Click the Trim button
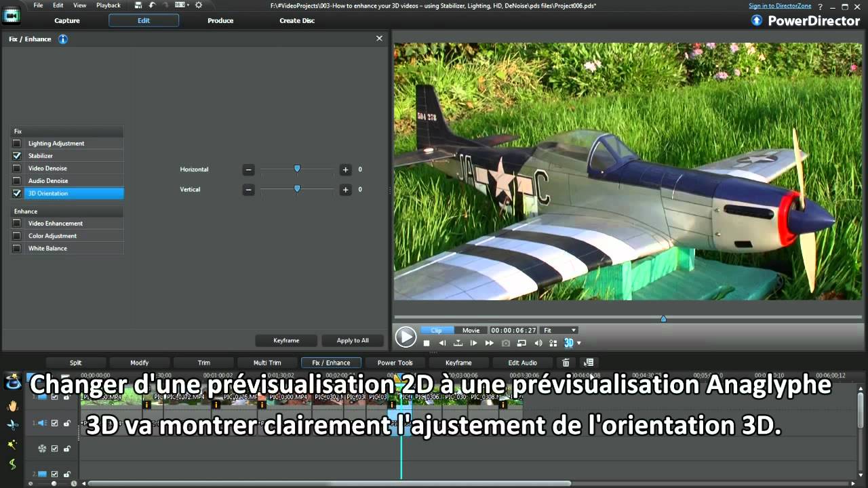This screenshot has width=868, height=488. pyautogui.click(x=203, y=363)
